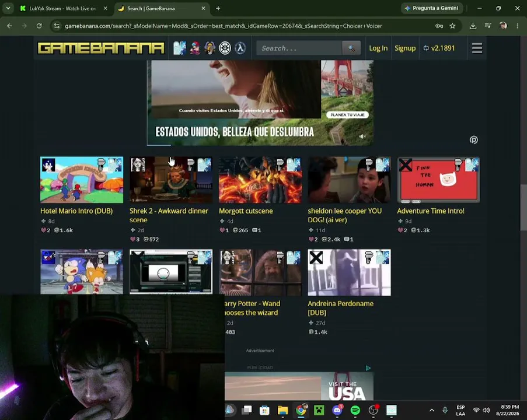
Task: Click the page vertical scrollbar thumb
Action: coord(523,208)
